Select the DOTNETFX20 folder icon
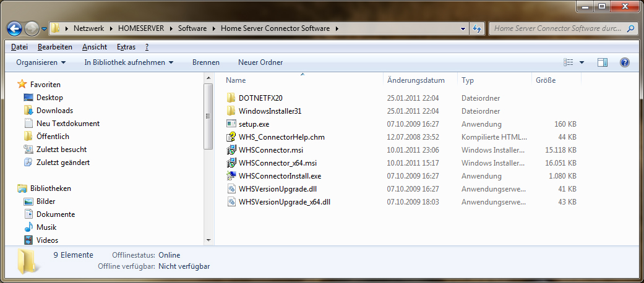The image size is (644, 283). point(231,98)
